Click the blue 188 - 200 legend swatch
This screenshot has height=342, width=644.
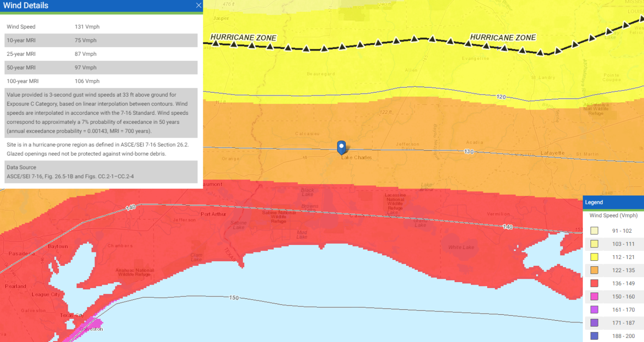(594, 336)
